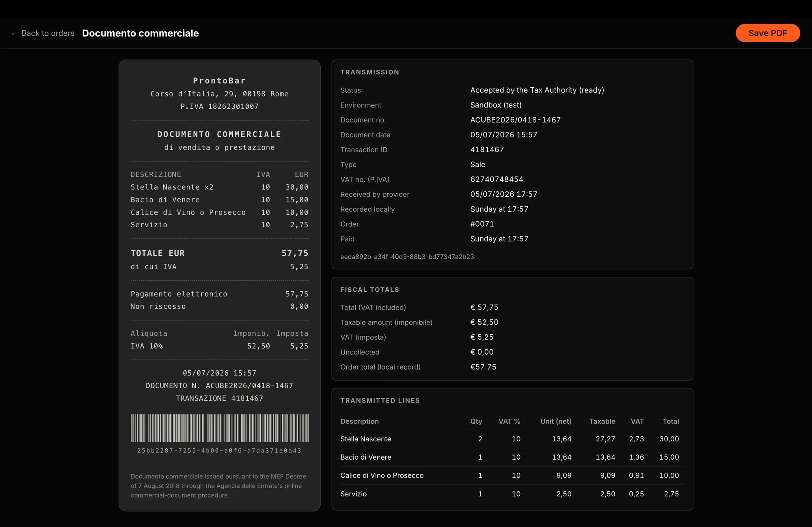Image resolution: width=812 pixels, height=527 pixels.
Task: Click Servizio in transmitted lines table
Action: [x=353, y=494]
